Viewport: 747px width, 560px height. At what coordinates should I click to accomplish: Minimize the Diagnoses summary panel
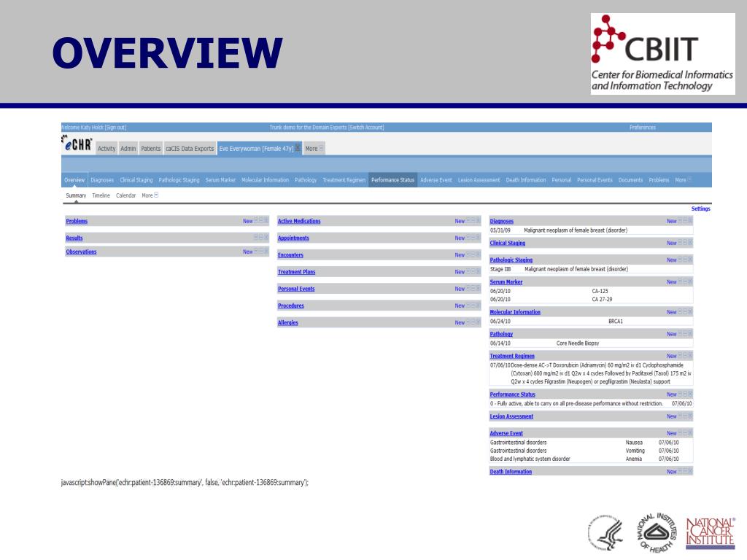point(685,220)
